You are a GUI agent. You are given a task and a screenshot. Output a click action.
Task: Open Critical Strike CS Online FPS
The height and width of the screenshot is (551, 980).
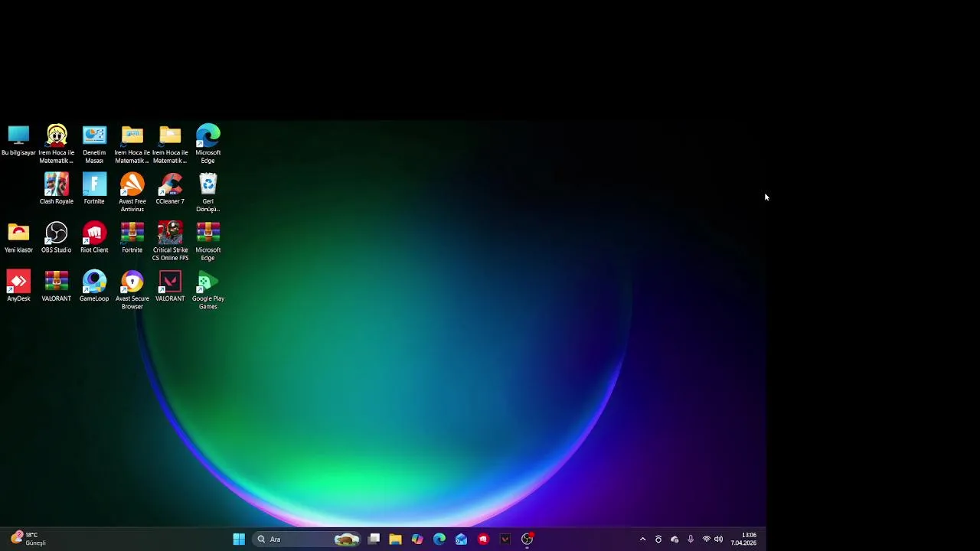coord(170,242)
